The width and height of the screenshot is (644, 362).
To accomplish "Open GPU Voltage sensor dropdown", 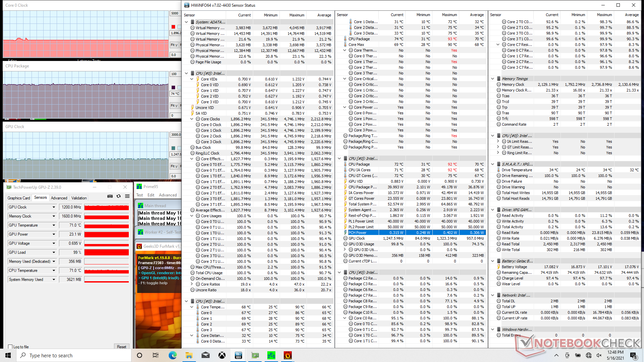I will (x=54, y=243).
